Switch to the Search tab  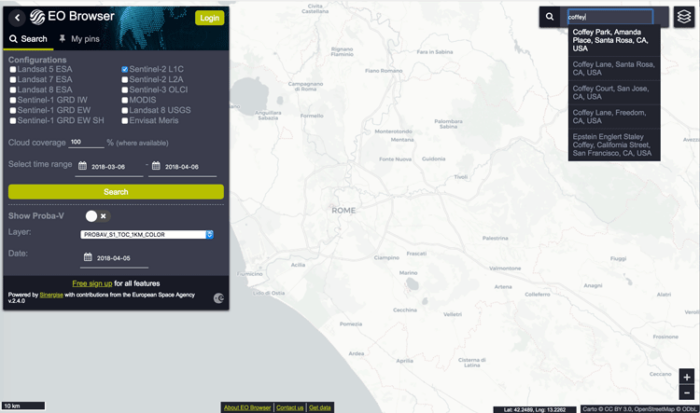click(28, 39)
